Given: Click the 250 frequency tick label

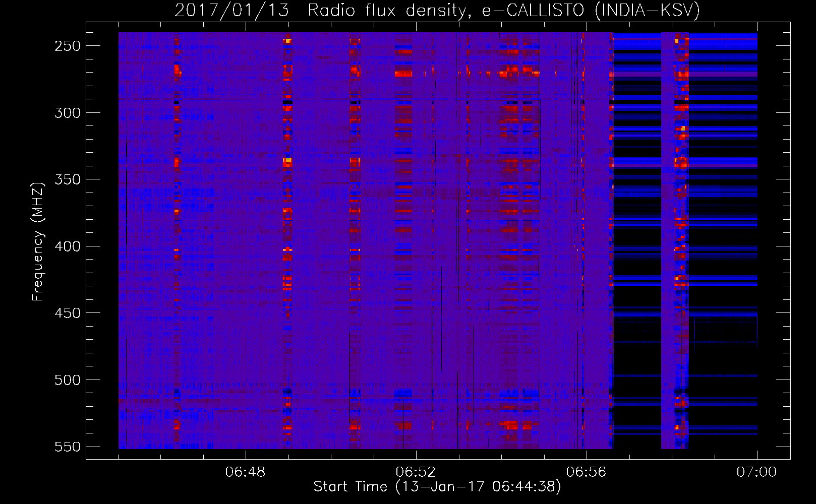Looking at the screenshot, I should [x=68, y=46].
